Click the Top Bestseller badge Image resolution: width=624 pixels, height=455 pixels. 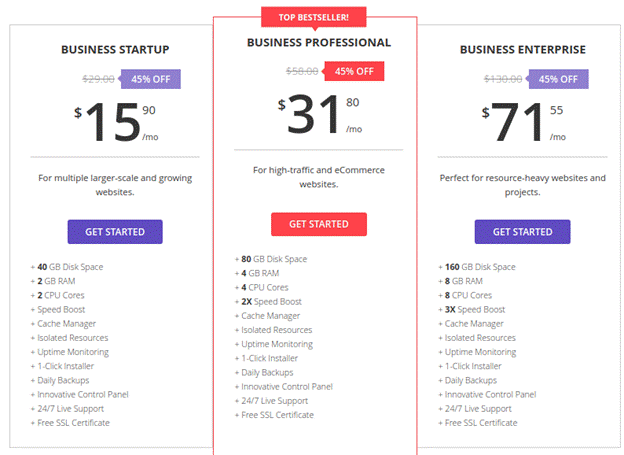(313, 17)
